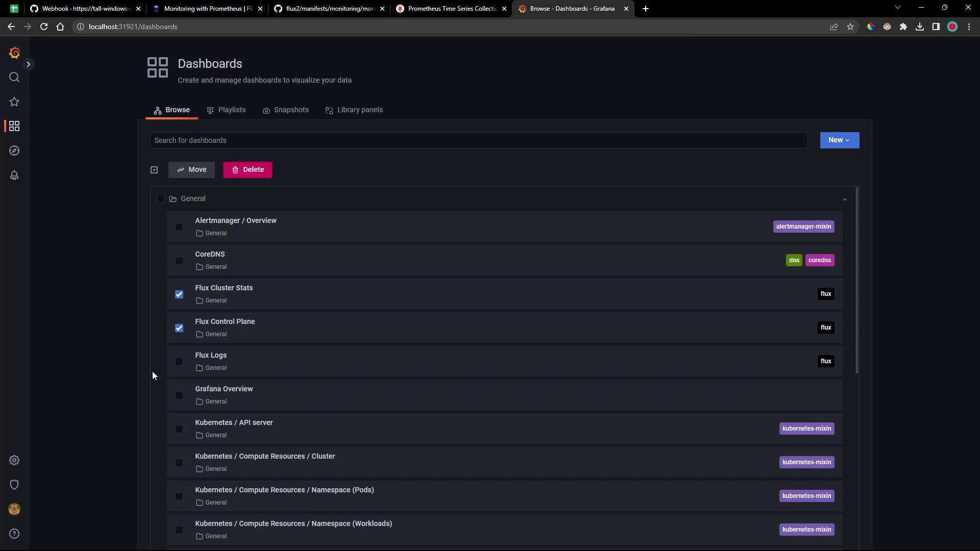Switch to the Playlists tab
Image resolution: width=980 pixels, height=551 pixels.
point(226,110)
